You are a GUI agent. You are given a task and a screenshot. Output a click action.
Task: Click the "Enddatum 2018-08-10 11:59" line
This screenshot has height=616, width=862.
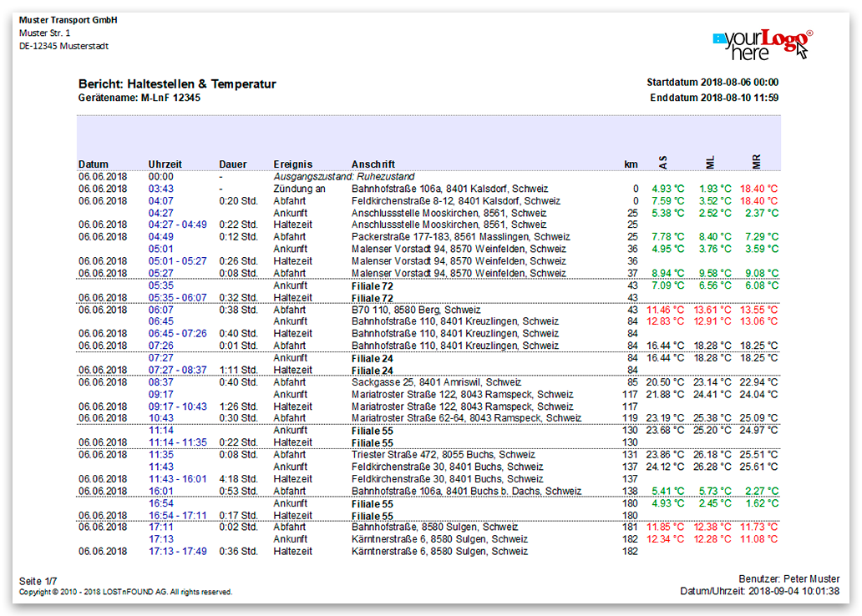click(714, 98)
